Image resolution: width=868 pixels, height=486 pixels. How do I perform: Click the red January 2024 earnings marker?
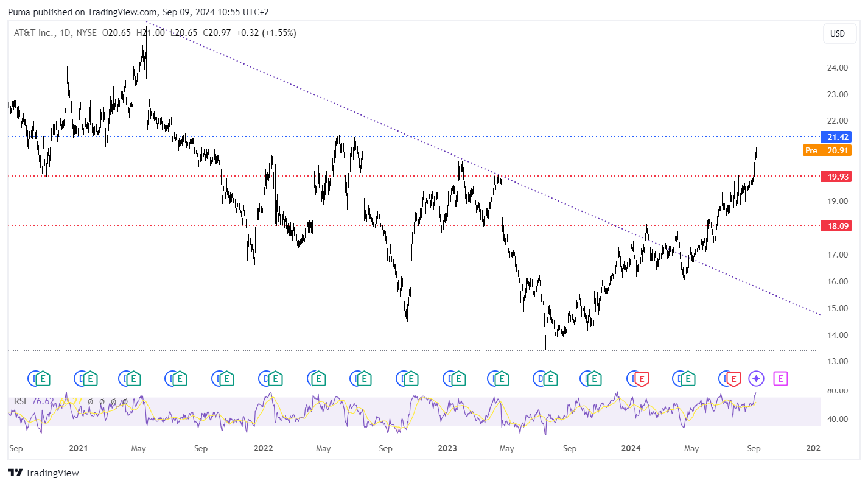point(642,379)
